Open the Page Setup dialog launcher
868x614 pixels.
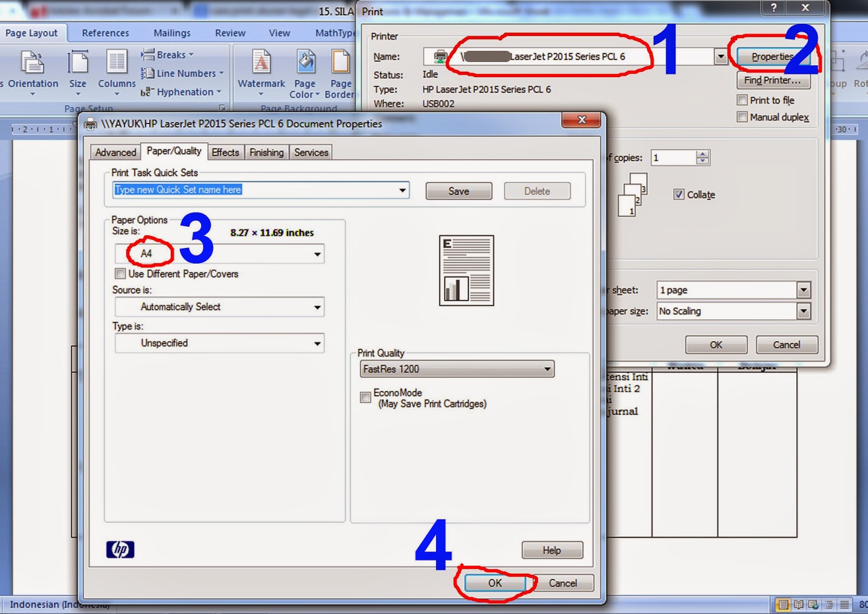(222, 108)
